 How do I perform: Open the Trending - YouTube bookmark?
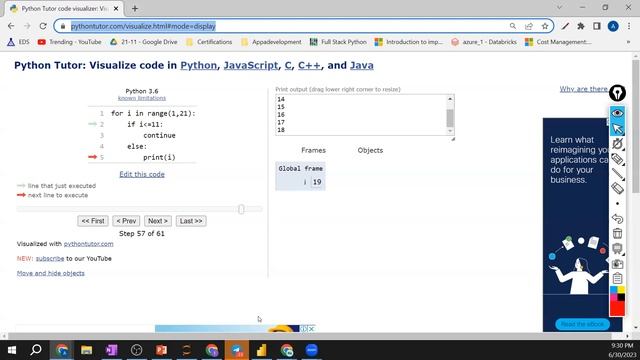(69, 42)
